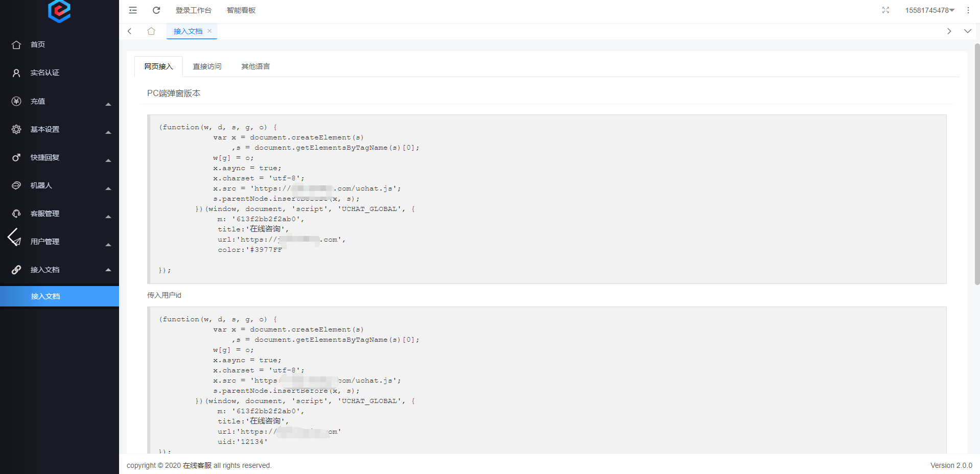Image resolution: width=980 pixels, height=474 pixels.
Task: Open 智能看板 link
Action: [241, 10]
